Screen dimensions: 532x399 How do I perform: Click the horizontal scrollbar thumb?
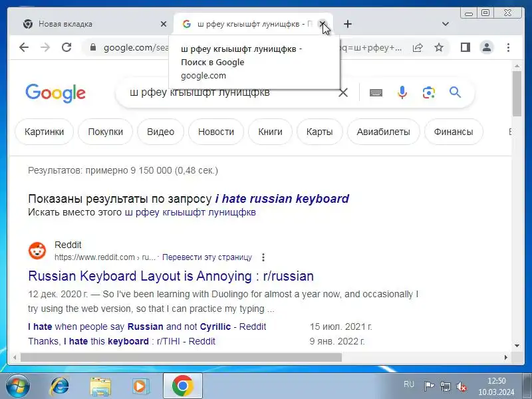click(x=181, y=357)
